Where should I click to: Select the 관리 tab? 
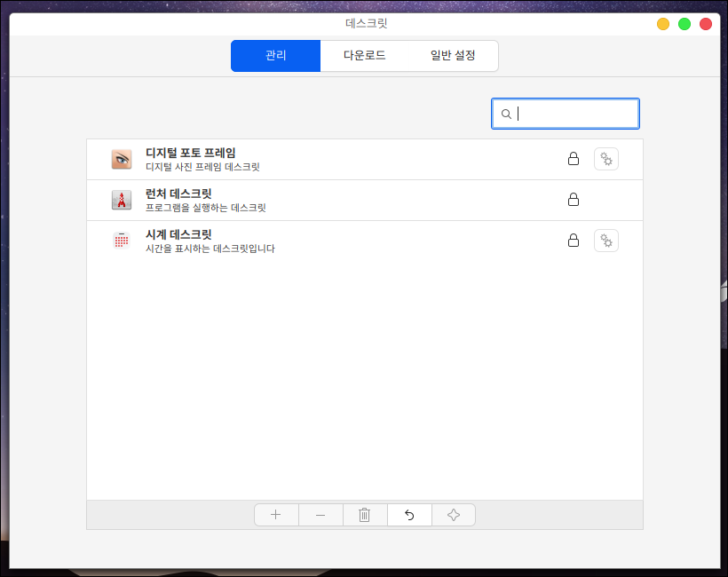275,55
